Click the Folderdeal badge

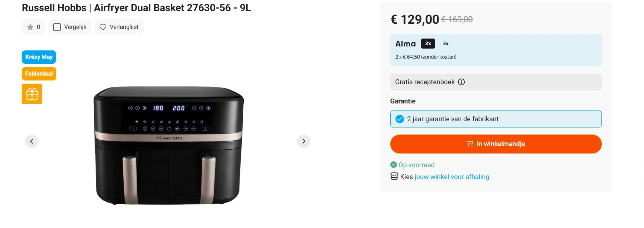(x=39, y=74)
